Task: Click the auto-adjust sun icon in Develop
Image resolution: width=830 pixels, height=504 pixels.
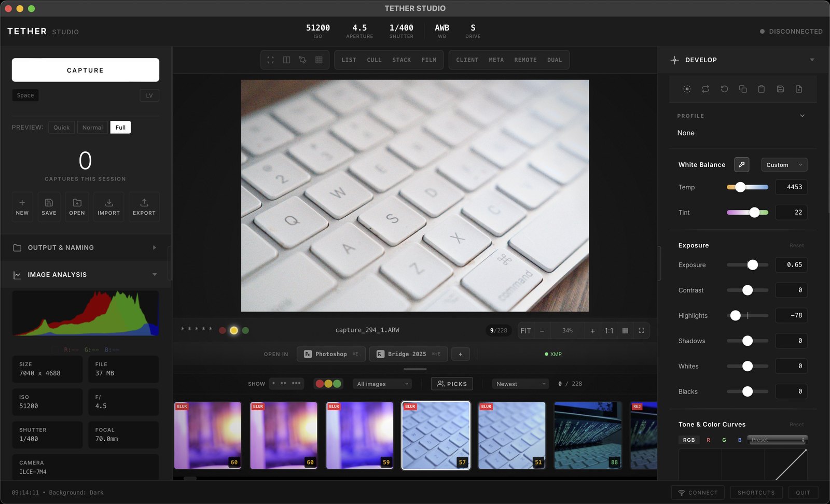Action: pyautogui.click(x=687, y=89)
